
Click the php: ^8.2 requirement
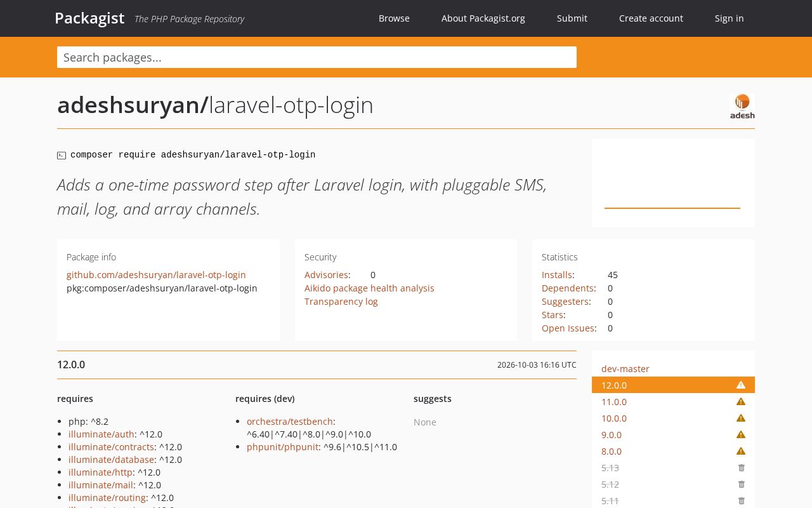point(88,422)
